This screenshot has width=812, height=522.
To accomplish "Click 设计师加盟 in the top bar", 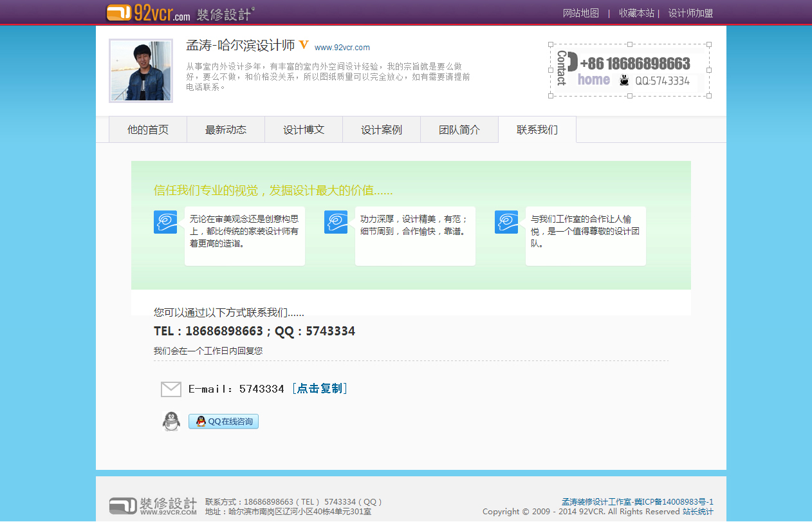I will (690, 13).
